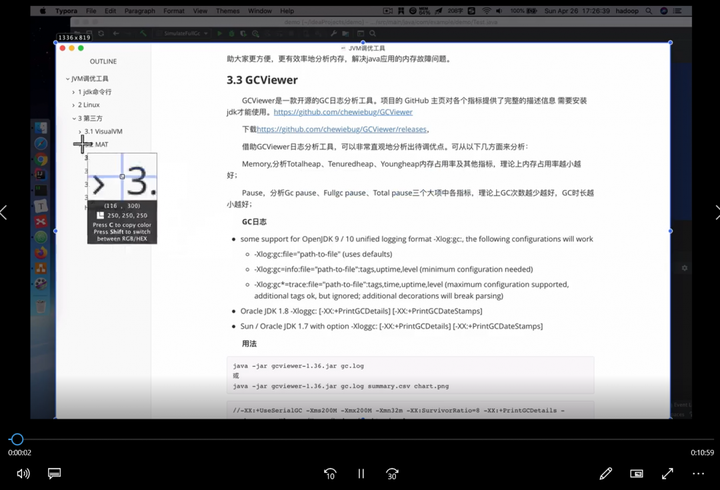Skip back 10 seconds
Image resolution: width=720 pixels, height=490 pixels.
tap(330, 473)
